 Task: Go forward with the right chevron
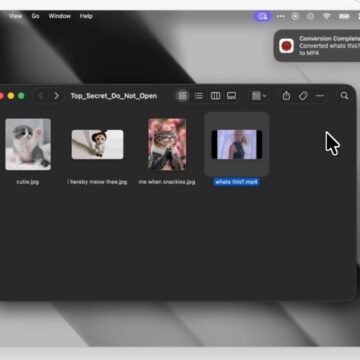click(56, 96)
